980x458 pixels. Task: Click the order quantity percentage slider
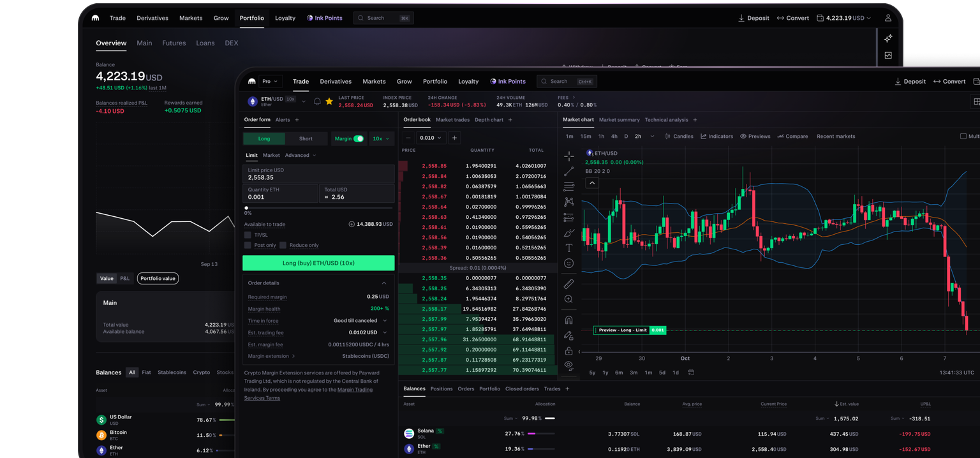(x=318, y=208)
